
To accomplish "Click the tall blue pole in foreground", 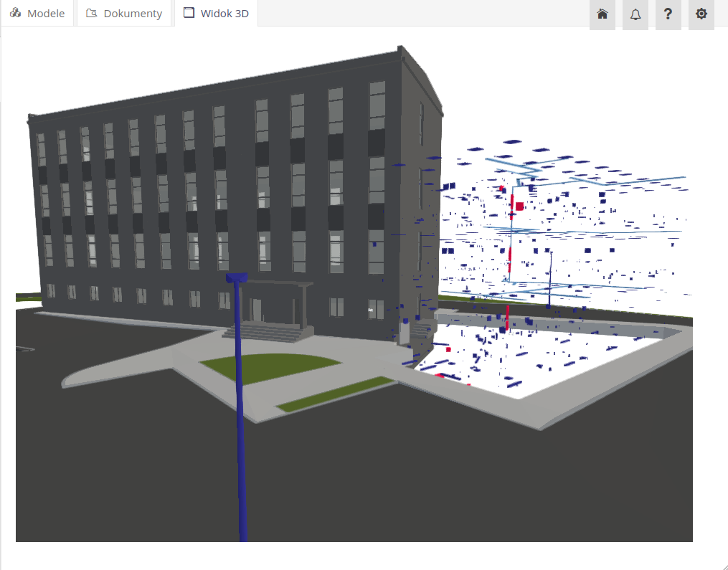I will pyautogui.click(x=242, y=430).
